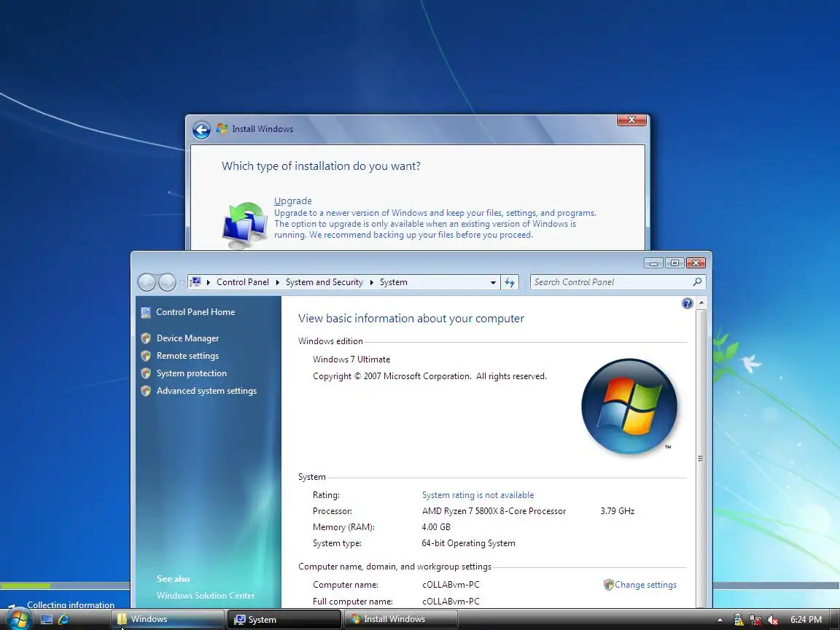Switch to Install Windows taskbar button
Image resolution: width=840 pixels, height=630 pixels.
[x=400, y=619]
